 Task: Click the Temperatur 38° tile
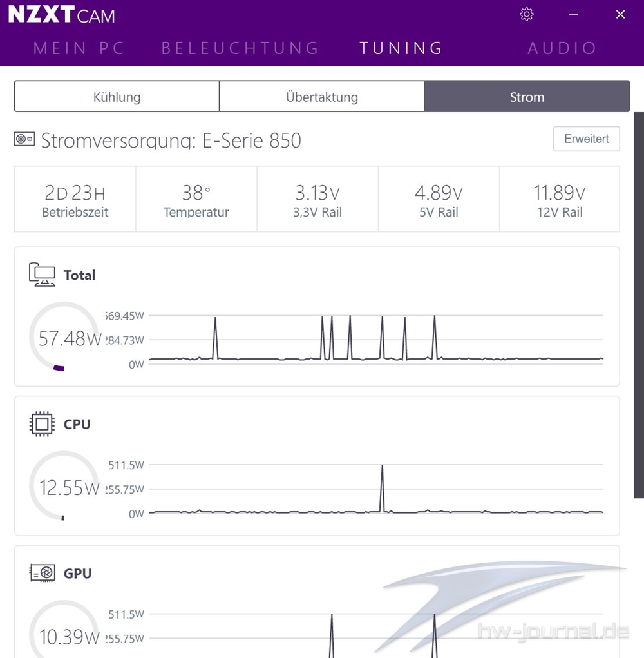(196, 199)
